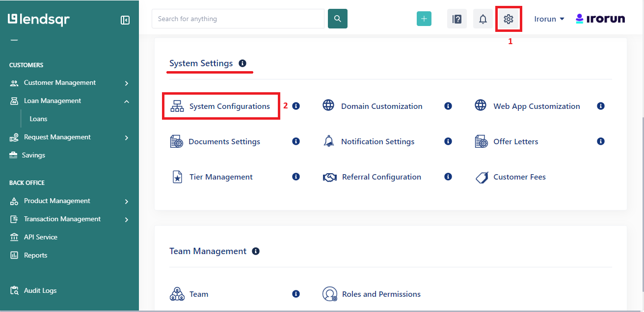644x312 pixels.
Task: Click the Referral Configuration handshake icon
Action: (329, 177)
